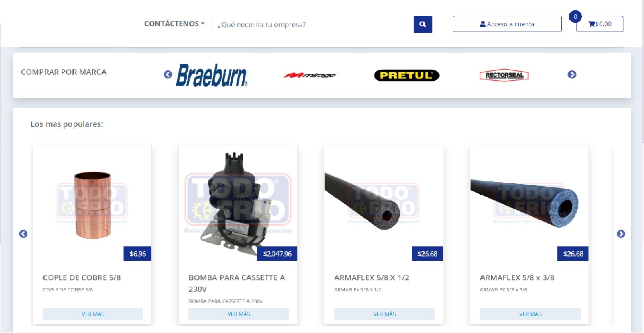Advance popular products carousel to the right
This screenshot has height=333, width=644.
point(621,234)
